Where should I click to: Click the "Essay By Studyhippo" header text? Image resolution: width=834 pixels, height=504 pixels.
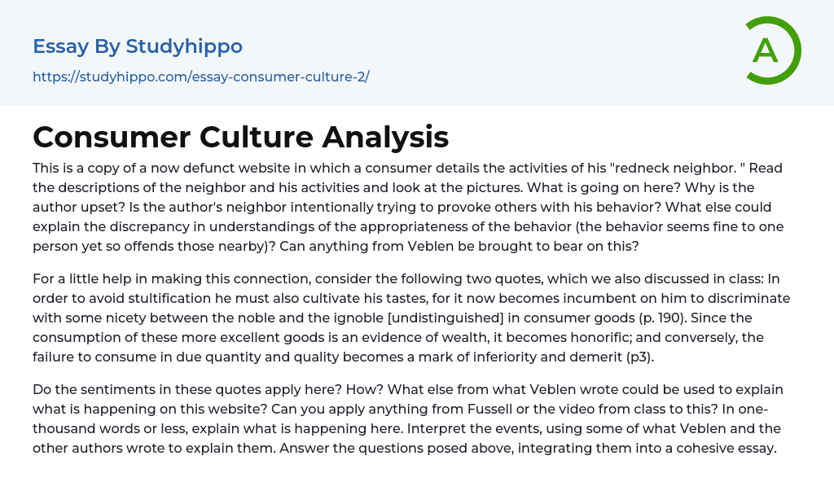coord(138,46)
